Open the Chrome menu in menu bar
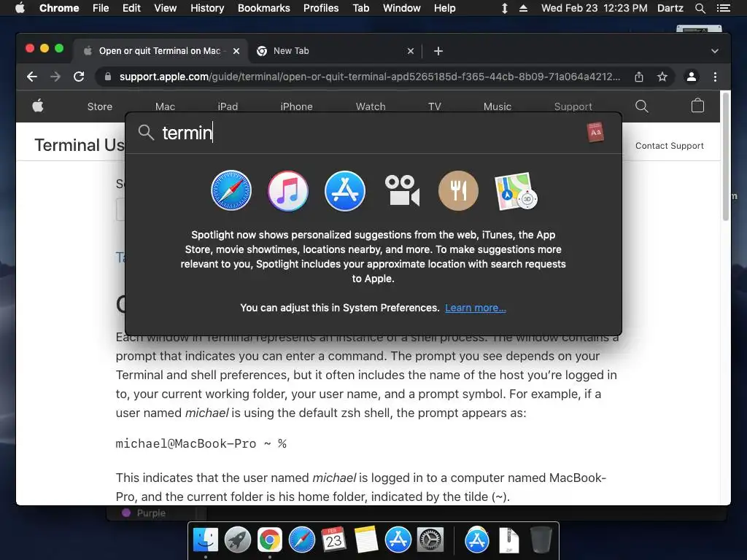 point(59,8)
